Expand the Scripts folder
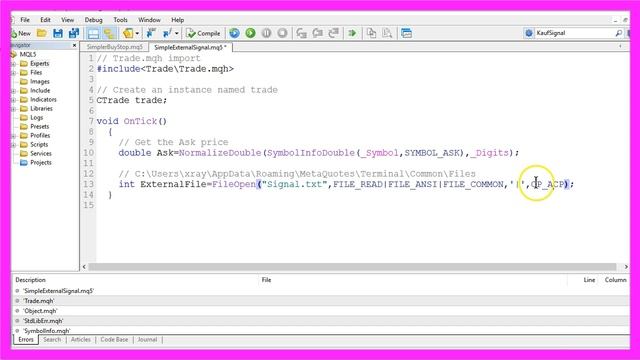 pos(14,144)
